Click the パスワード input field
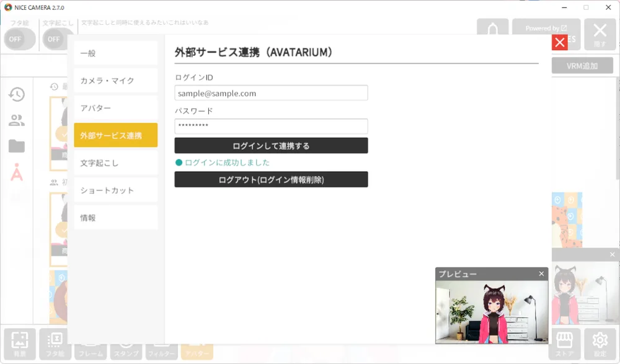620x364 pixels. click(x=272, y=127)
